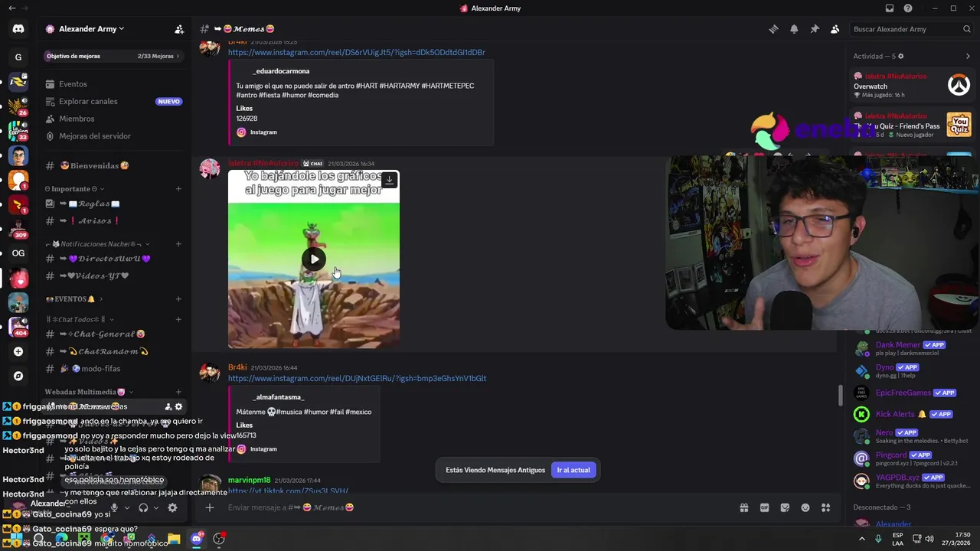Open emoji picker in message bar
This screenshot has height=551, width=980.
[x=805, y=507]
